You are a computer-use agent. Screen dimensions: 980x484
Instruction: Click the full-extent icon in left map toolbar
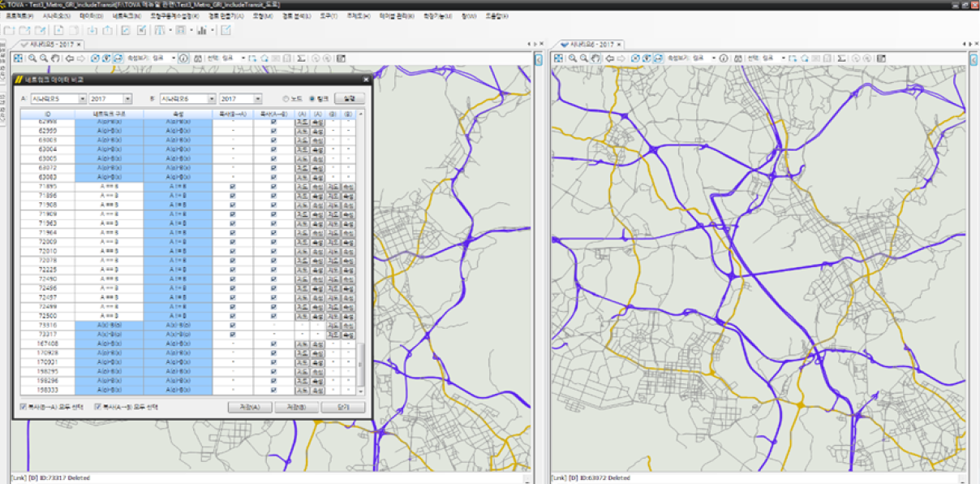point(18,58)
